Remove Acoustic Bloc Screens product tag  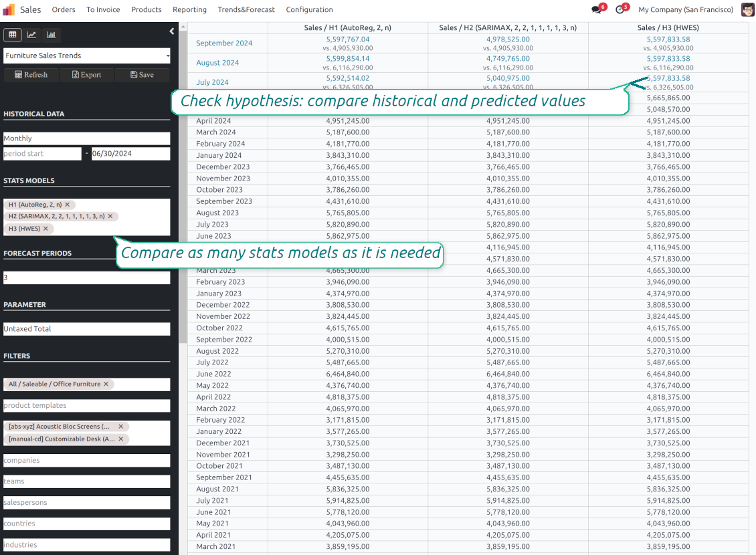coord(121,427)
